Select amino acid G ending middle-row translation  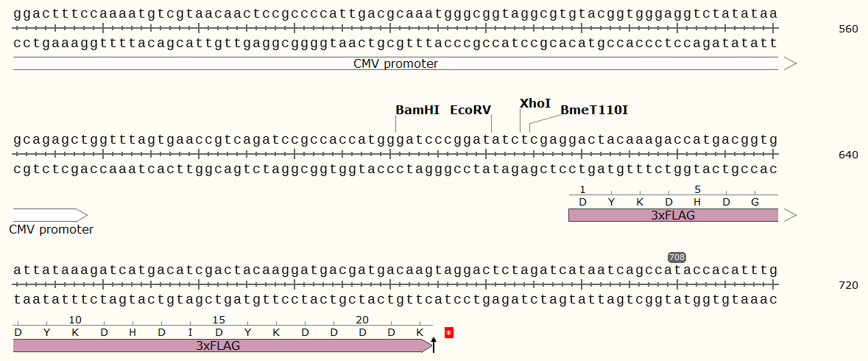coord(755,202)
